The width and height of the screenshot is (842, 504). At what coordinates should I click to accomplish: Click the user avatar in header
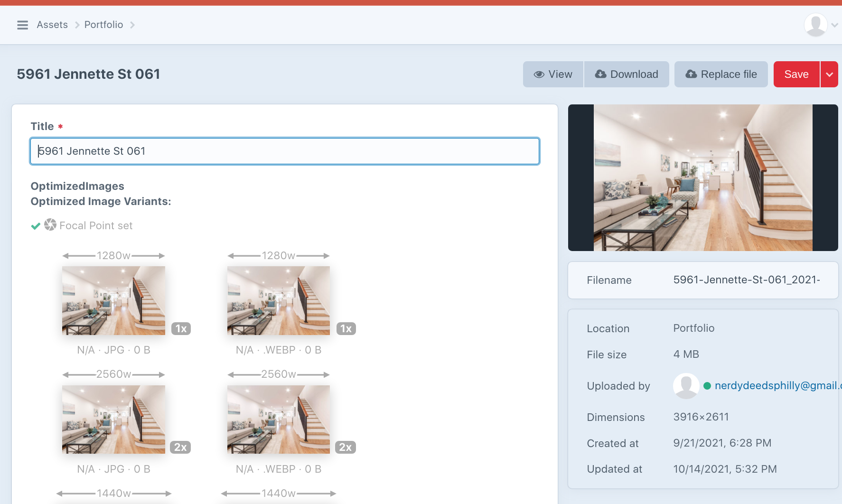pos(815,25)
